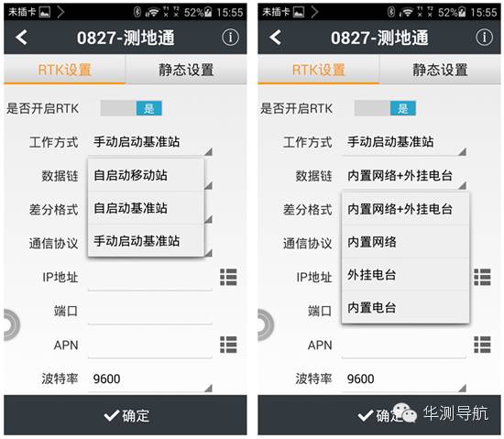Open info icon in left screen header
Screen dimensions: 504x439
[x=230, y=38]
